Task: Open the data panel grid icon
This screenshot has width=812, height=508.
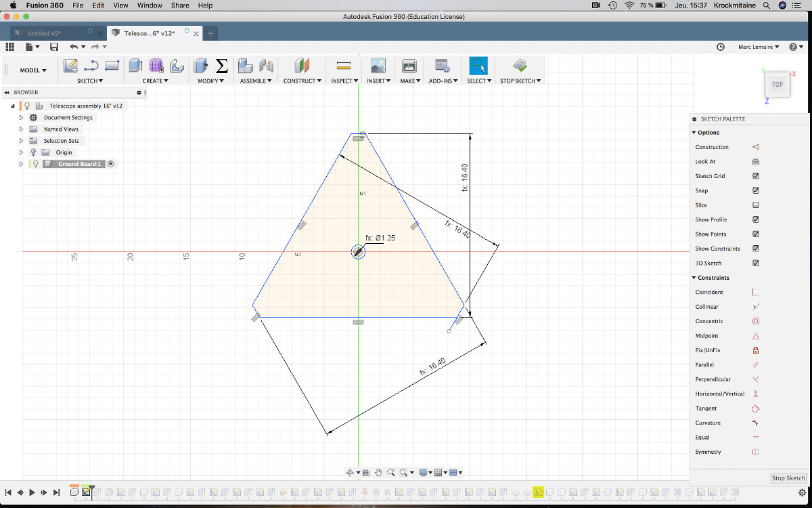Action: pyautogui.click(x=10, y=47)
